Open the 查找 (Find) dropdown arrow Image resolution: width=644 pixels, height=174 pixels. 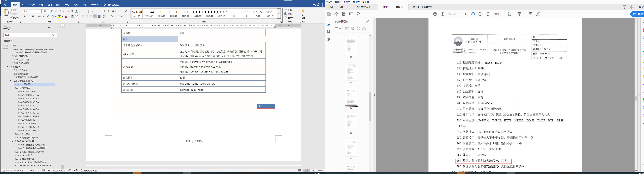[295, 10]
